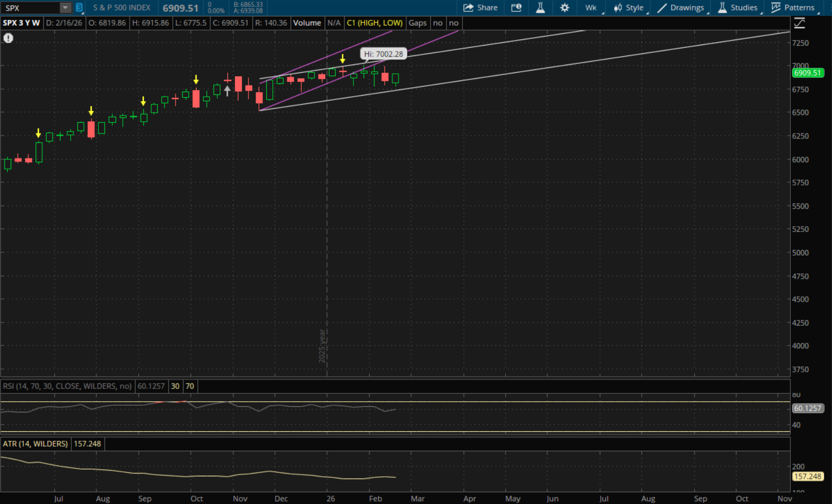Open the Patterns menu
Screen dimensions: 832x504
(793, 8)
